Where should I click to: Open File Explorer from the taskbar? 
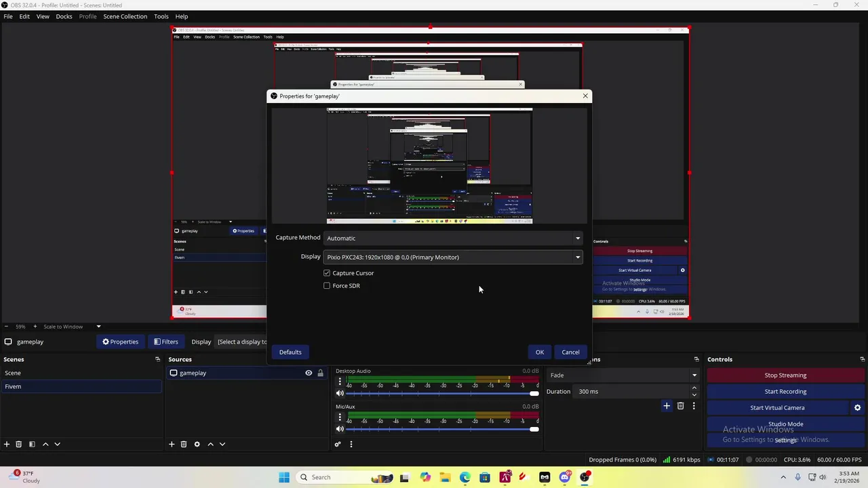coord(445,477)
